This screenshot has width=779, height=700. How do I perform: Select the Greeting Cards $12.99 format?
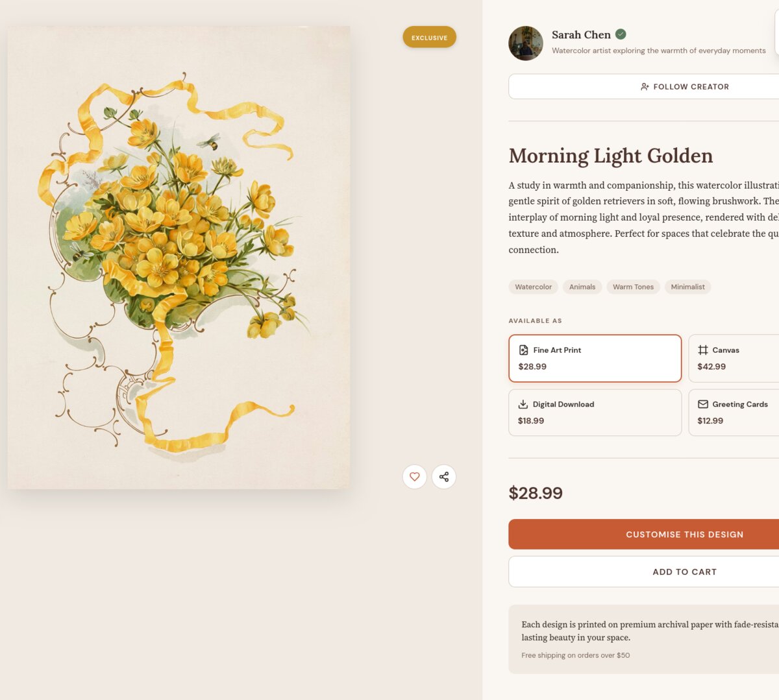click(x=734, y=413)
